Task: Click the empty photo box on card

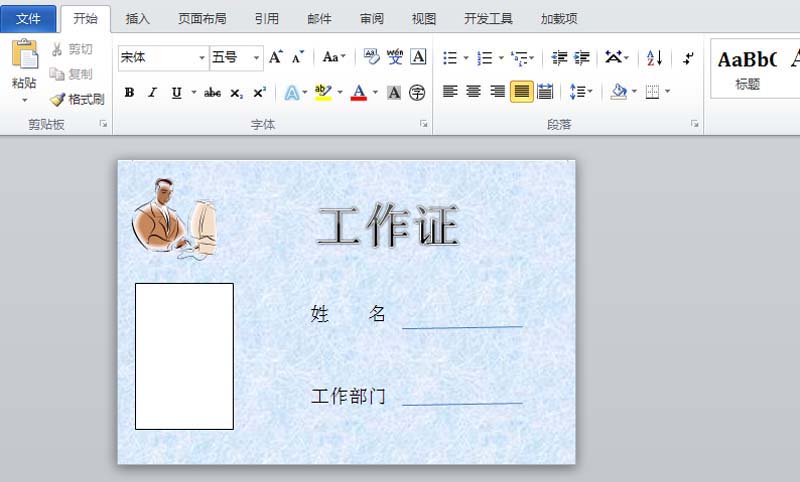Action: coord(184,357)
